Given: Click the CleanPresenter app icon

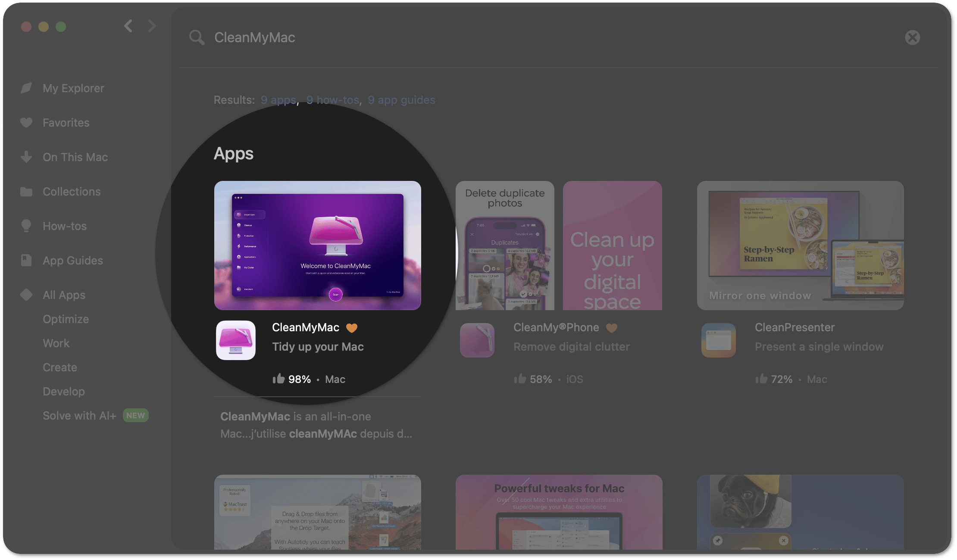Looking at the screenshot, I should click(719, 340).
